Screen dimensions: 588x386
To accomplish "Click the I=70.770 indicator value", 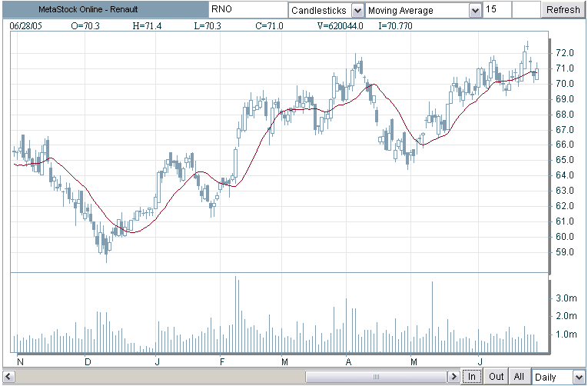I will point(395,26).
